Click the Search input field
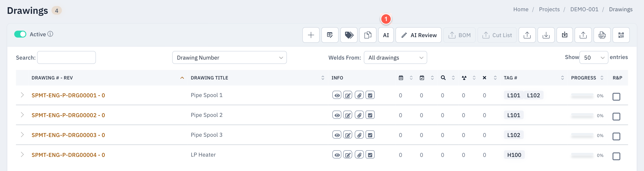The image size is (644, 171). [x=66, y=58]
